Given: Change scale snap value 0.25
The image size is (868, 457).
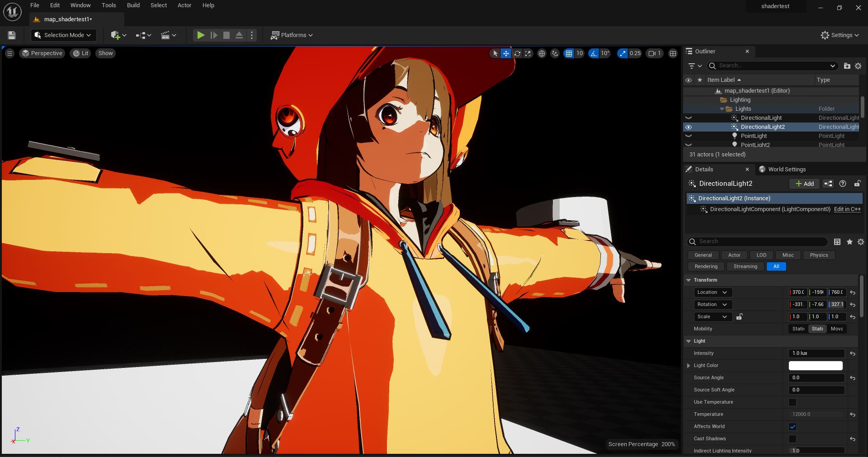Looking at the screenshot, I should point(635,53).
